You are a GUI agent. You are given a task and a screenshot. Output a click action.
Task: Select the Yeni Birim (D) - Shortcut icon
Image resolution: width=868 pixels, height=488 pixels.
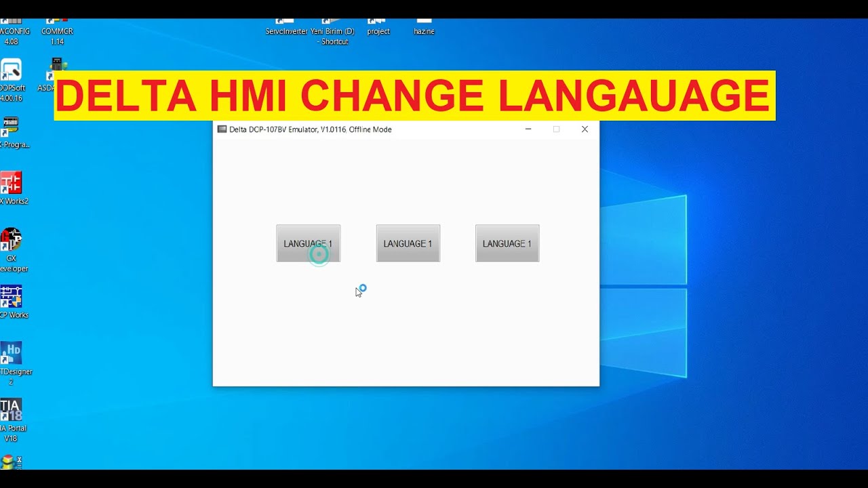point(332,32)
